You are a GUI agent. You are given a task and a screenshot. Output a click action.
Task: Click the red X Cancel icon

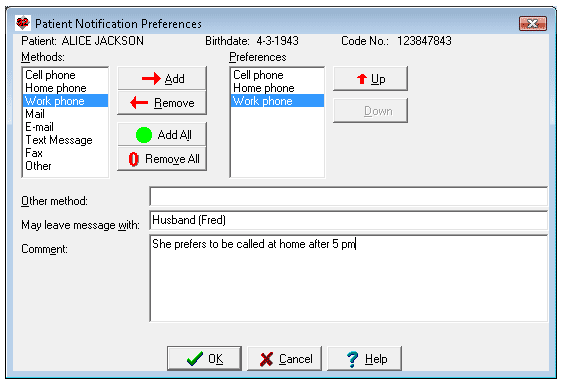[267, 359]
